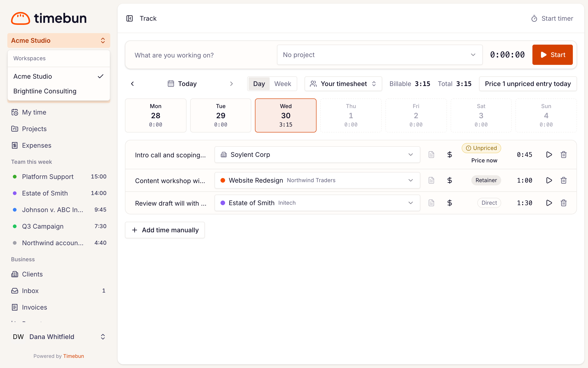Click the Start timer stopwatch icon
Image resolution: width=588 pixels, height=368 pixels.
coord(534,18)
